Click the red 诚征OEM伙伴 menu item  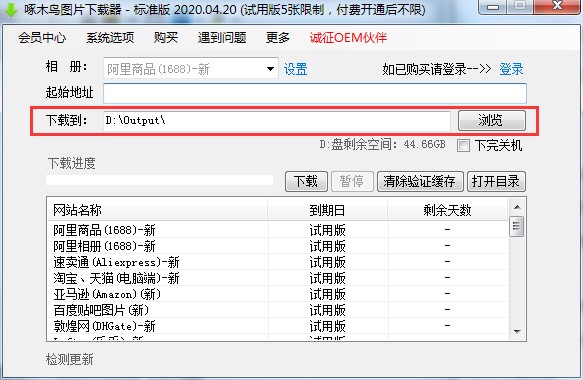click(348, 38)
